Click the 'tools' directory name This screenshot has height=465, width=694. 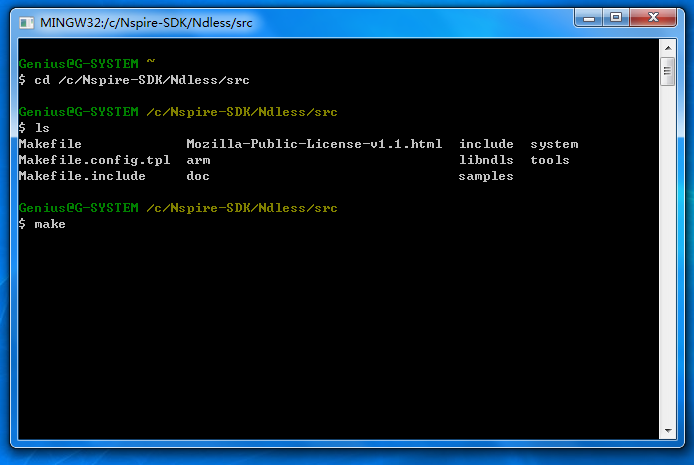coord(550,160)
